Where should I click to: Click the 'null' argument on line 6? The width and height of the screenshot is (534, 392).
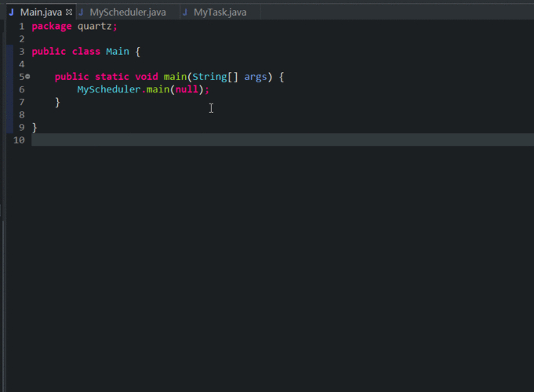coord(187,89)
